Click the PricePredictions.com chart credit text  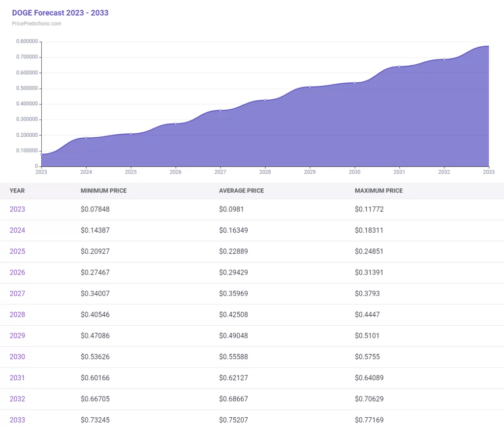pyautogui.click(x=36, y=24)
